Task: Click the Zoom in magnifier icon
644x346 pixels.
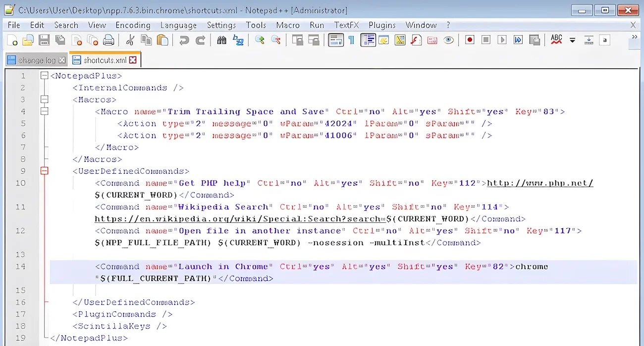Action: [260, 40]
